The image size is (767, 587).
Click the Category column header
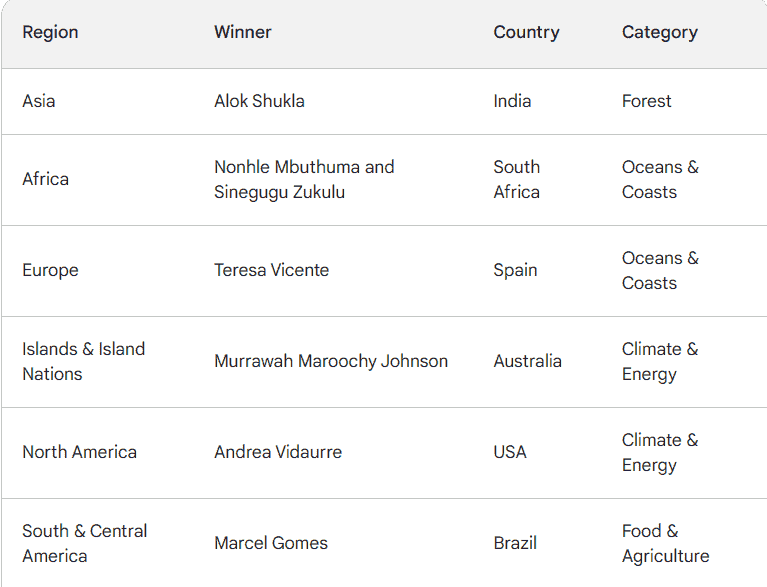point(660,32)
